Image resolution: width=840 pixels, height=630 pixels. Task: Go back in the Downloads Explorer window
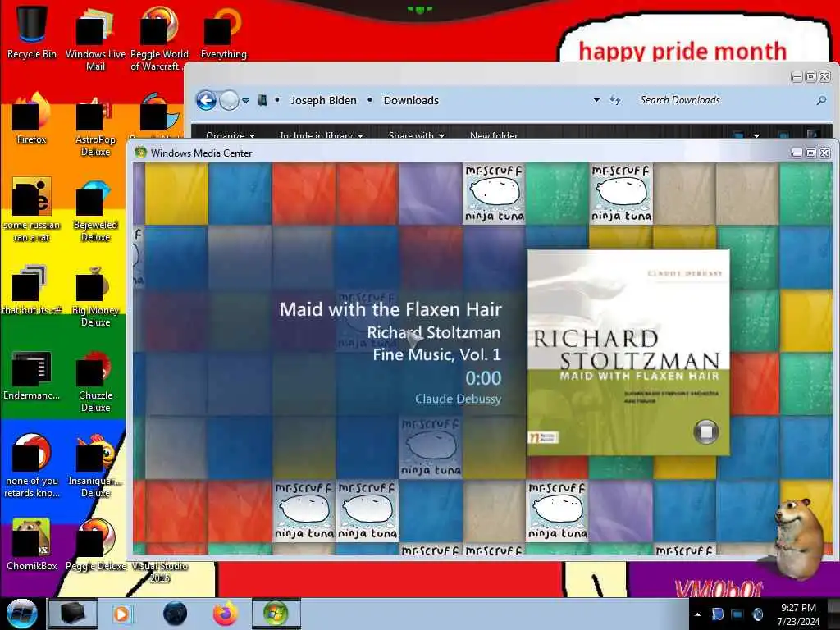(206, 100)
